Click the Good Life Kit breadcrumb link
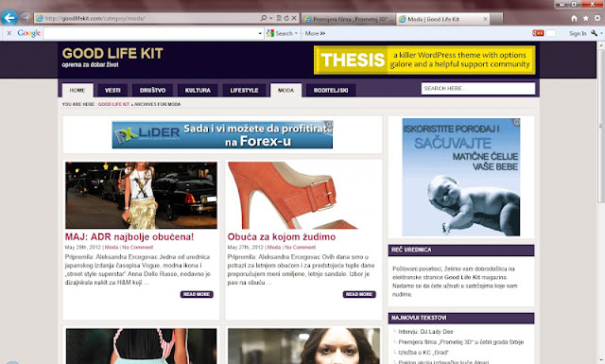 (x=113, y=104)
